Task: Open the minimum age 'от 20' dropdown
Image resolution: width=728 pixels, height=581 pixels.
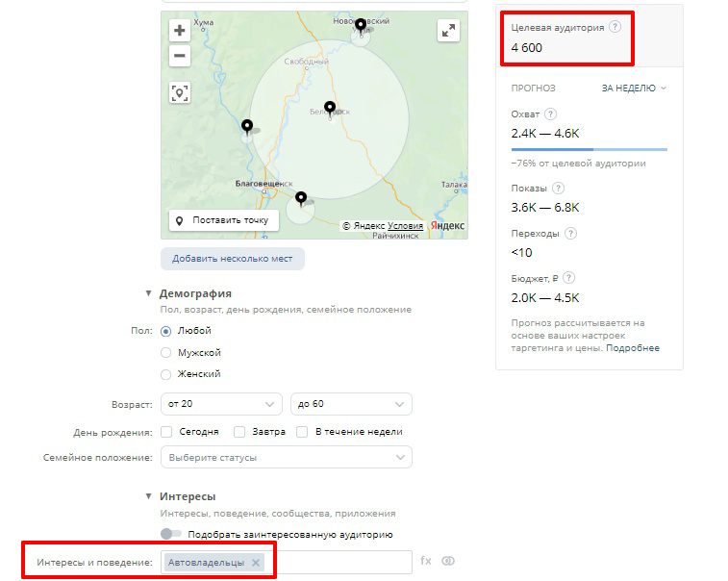Action: pos(221,404)
